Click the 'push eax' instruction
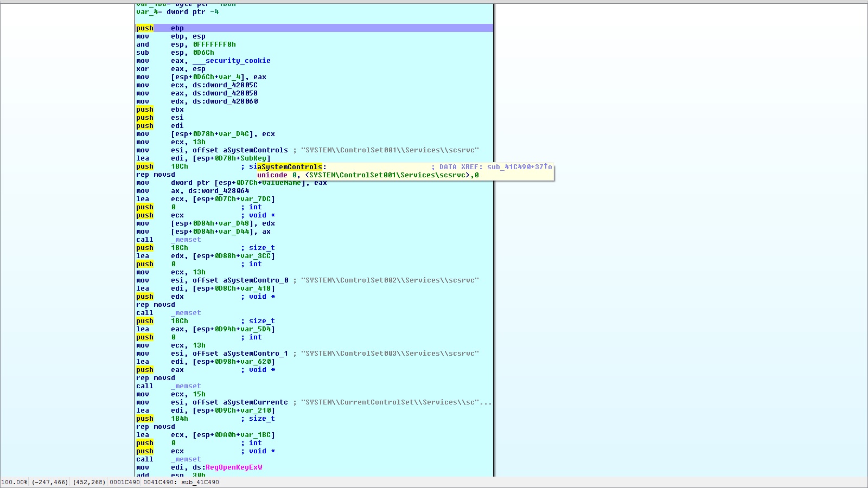 point(160,370)
